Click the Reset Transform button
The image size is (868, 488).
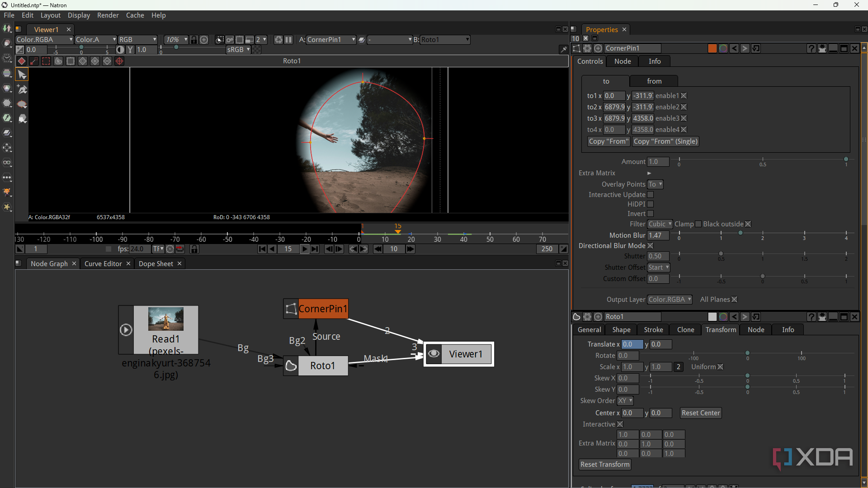tap(605, 465)
